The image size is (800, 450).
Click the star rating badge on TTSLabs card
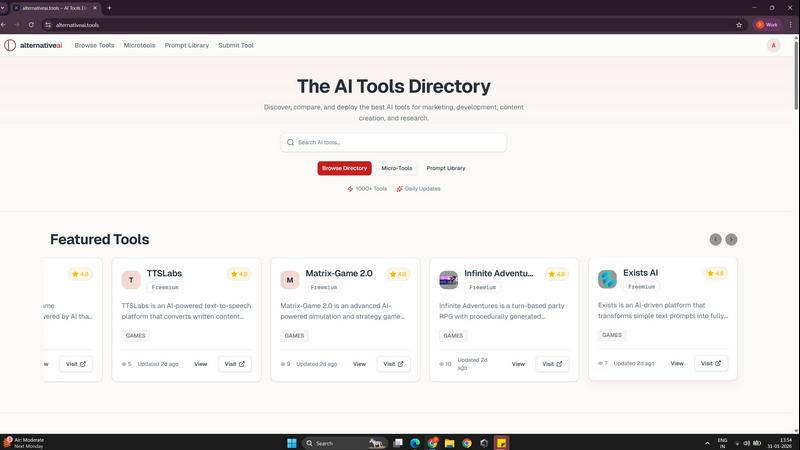[x=239, y=274]
